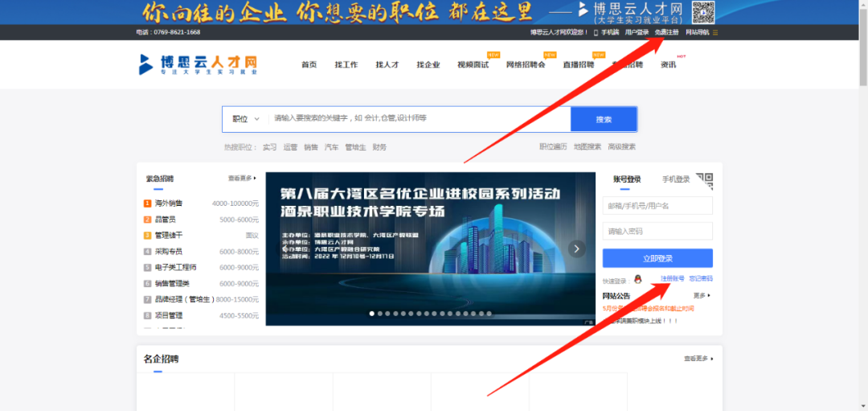Click the QR code in the top banner
868x411 pixels.
[703, 12]
